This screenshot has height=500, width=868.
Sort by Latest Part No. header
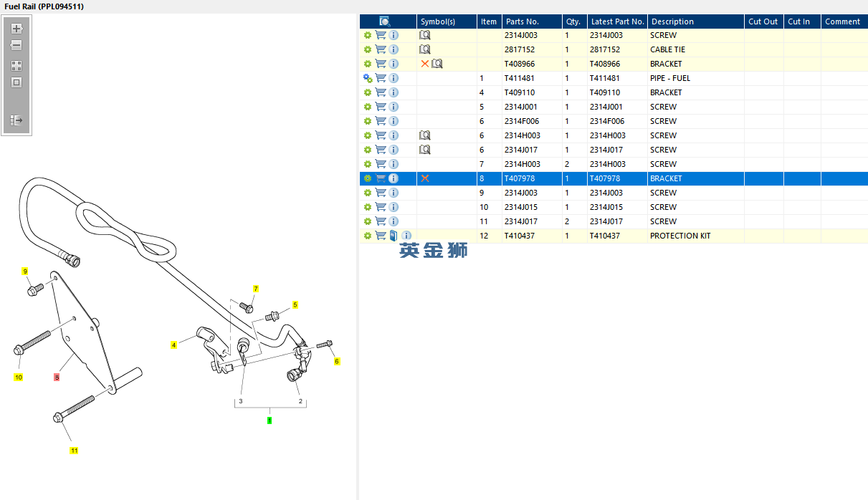(617, 21)
